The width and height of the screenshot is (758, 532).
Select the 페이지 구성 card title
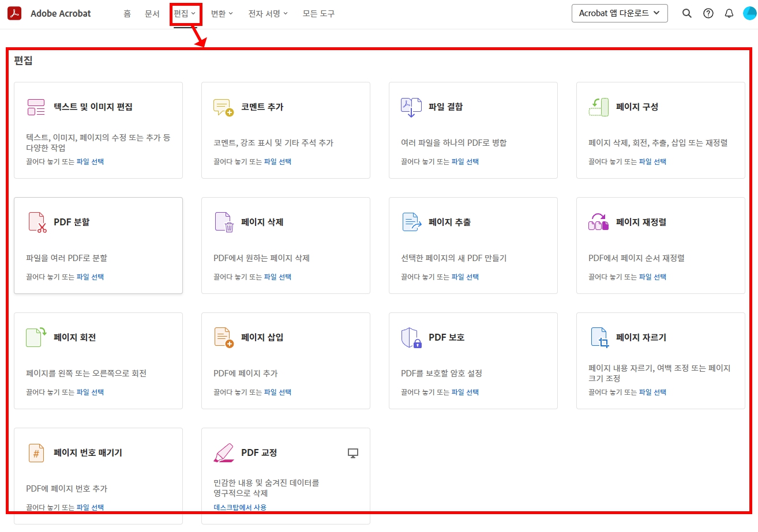point(637,107)
